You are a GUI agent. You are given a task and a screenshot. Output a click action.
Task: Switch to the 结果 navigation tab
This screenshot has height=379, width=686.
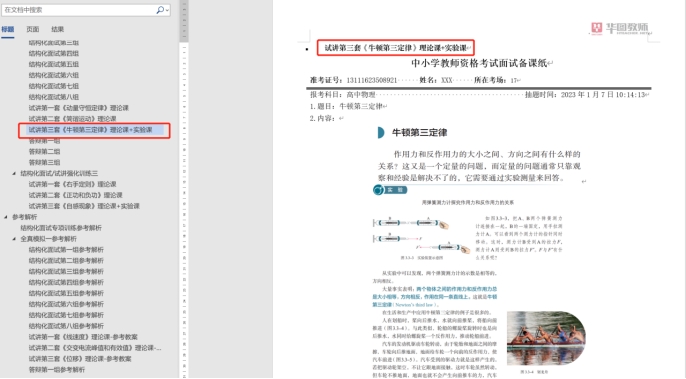click(57, 29)
